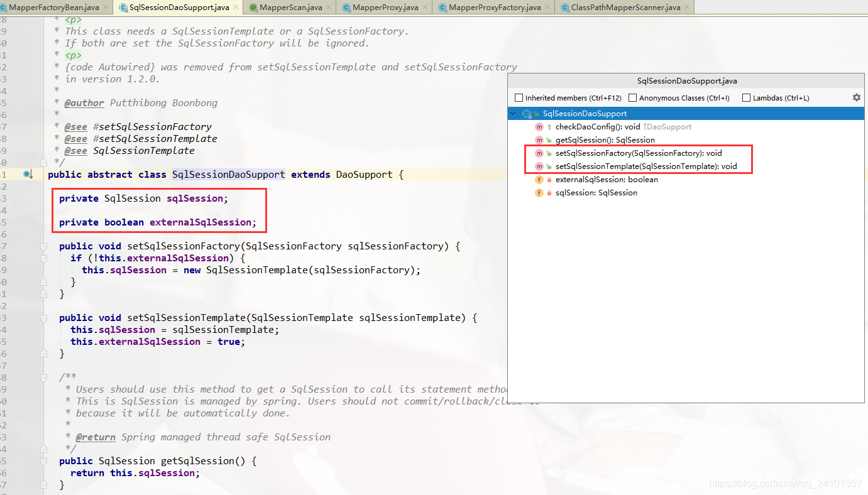868x495 pixels.
Task: Tick Anonymous Classes checkbox
Action: [x=633, y=98]
